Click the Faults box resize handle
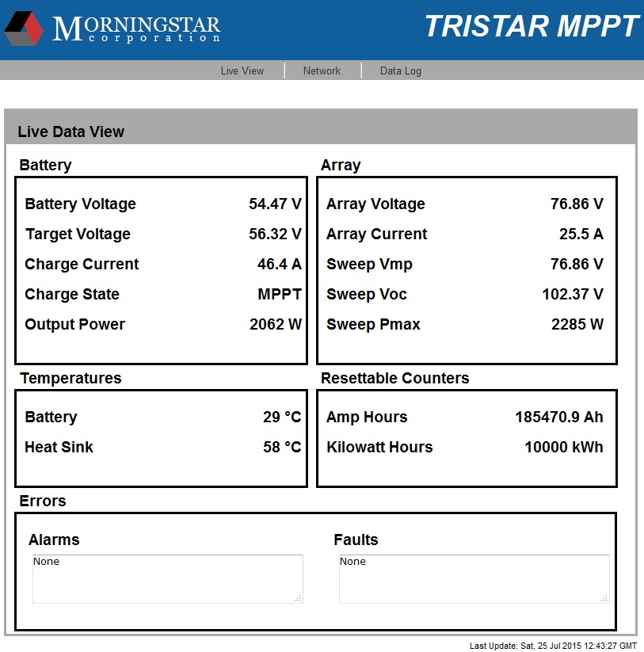644x652 pixels. point(604,599)
